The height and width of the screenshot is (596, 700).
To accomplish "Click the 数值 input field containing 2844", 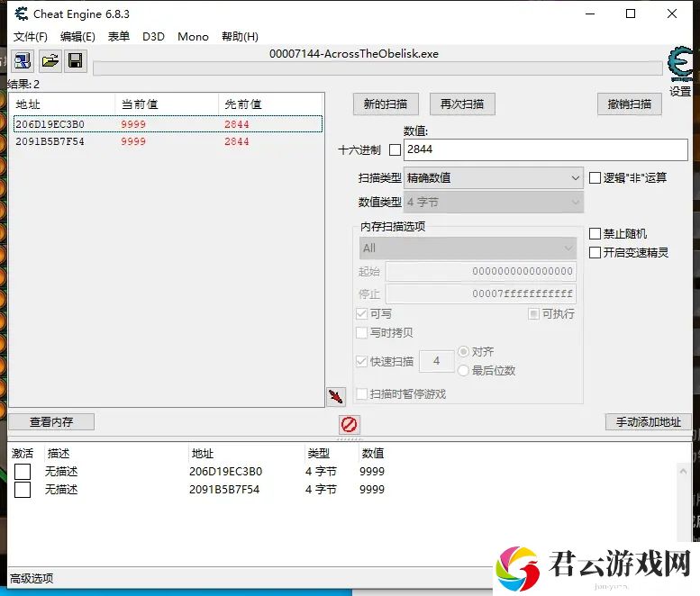I will 546,149.
